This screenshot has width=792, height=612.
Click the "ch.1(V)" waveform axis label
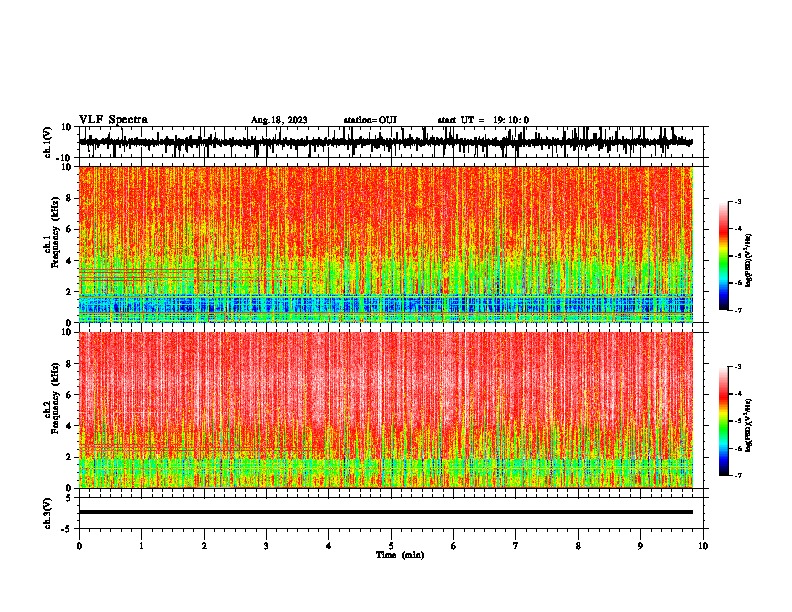(x=48, y=142)
